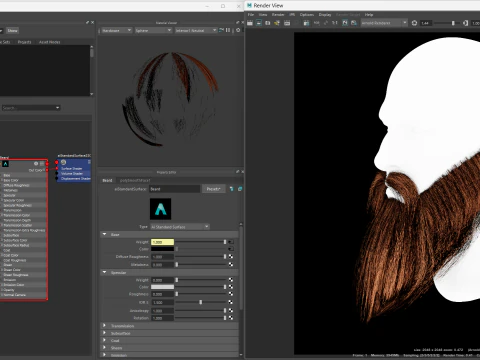This screenshot has height=360, width=480.
Task: Expand the Sheen section
Action: (x=104, y=348)
